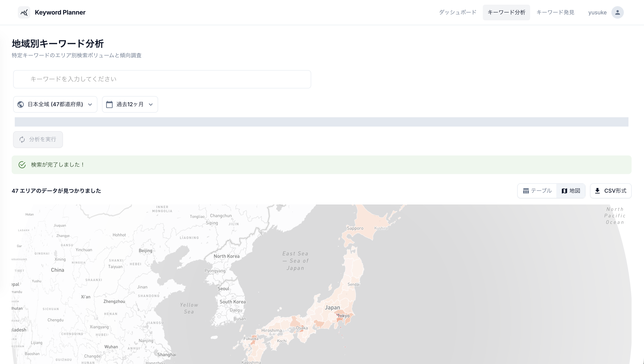The image size is (644, 364).
Task: Click the map icon in 地図 toggle
Action: click(x=564, y=191)
